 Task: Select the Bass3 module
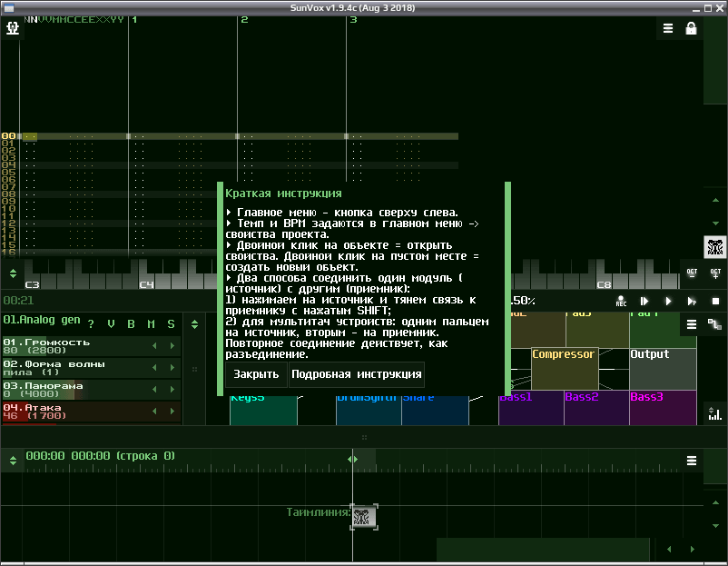tap(663, 408)
